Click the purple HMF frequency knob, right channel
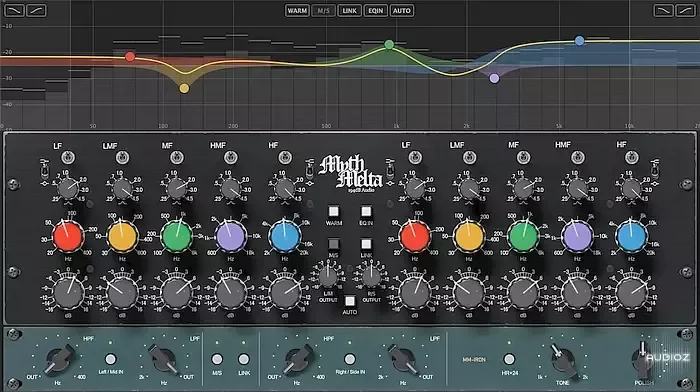The width and height of the screenshot is (700, 392). click(577, 237)
